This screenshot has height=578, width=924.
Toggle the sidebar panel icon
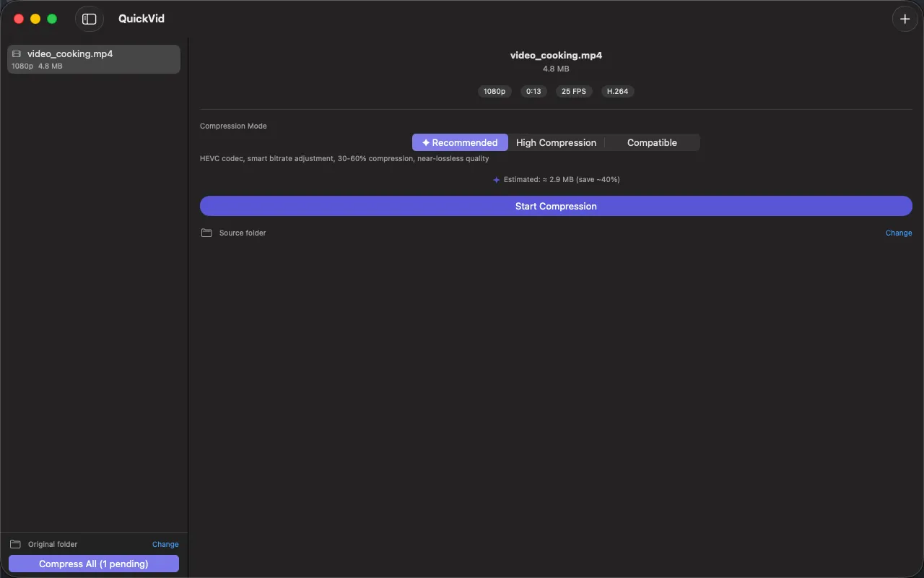tap(89, 19)
